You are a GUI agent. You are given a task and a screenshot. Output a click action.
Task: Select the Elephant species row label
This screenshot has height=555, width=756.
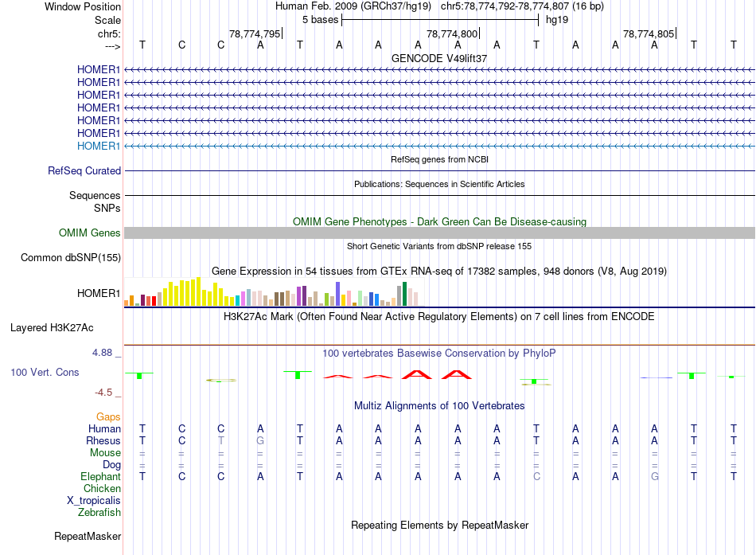[100, 476]
